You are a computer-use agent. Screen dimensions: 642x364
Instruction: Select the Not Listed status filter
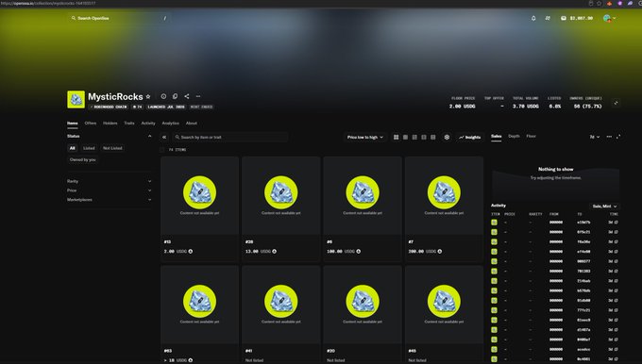point(112,148)
